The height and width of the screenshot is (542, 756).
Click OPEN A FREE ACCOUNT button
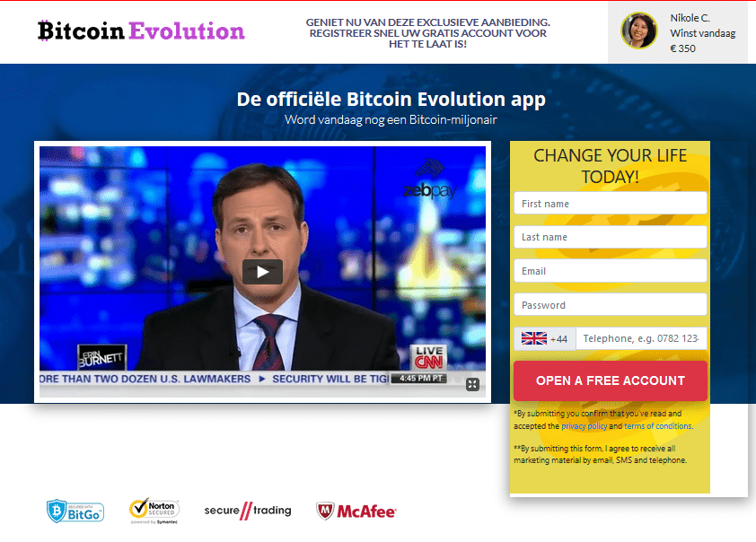tap(611, 380)
